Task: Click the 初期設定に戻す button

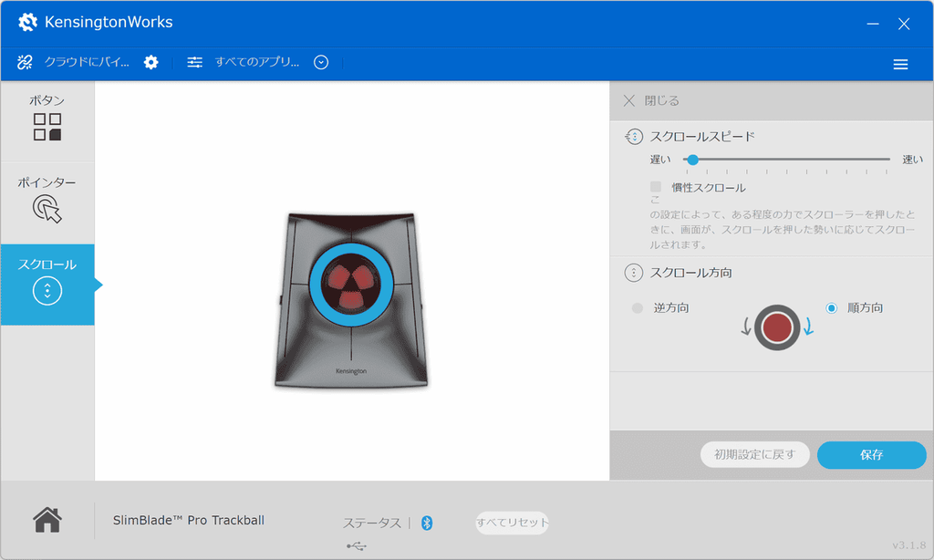Action: (754, 454)
